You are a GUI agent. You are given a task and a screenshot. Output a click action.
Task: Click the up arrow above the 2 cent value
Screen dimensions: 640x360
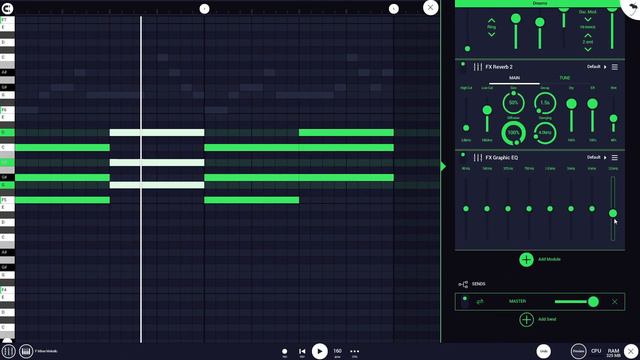click(x=588, y=35)
